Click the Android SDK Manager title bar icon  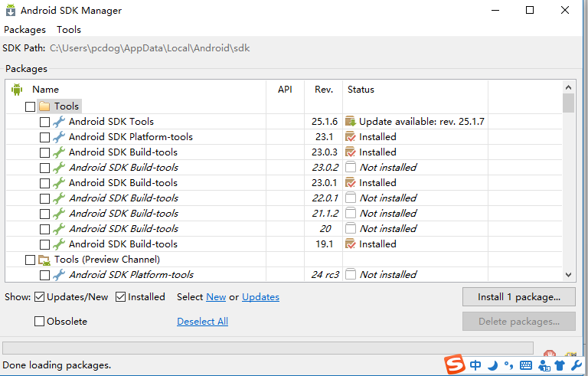tap(11, 10)
